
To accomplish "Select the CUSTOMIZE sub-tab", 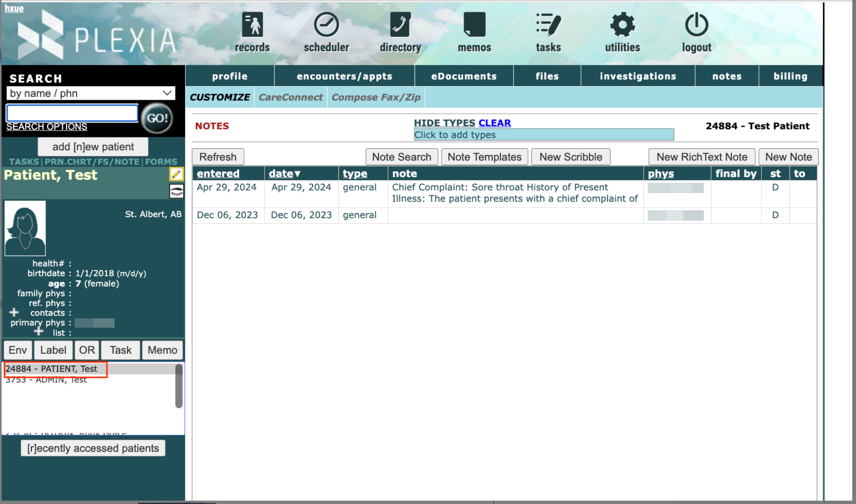I will coord(220,97).
